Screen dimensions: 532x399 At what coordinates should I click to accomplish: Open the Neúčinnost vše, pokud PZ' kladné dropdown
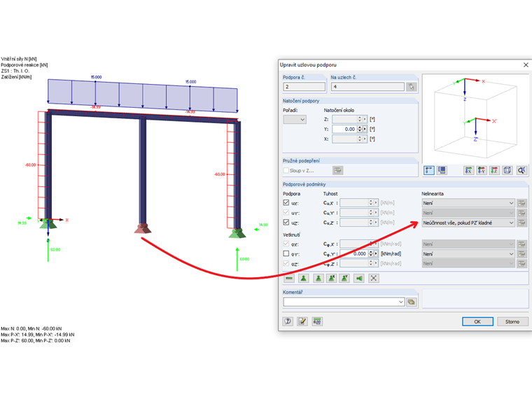(x=468, y=223)
